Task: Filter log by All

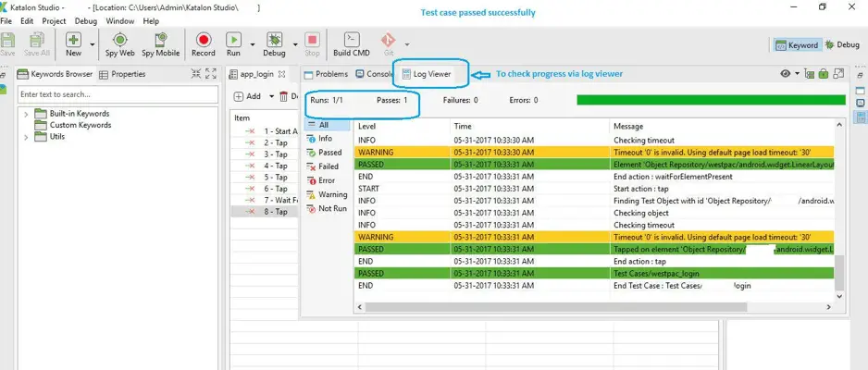Action: (x=328, y=125)
